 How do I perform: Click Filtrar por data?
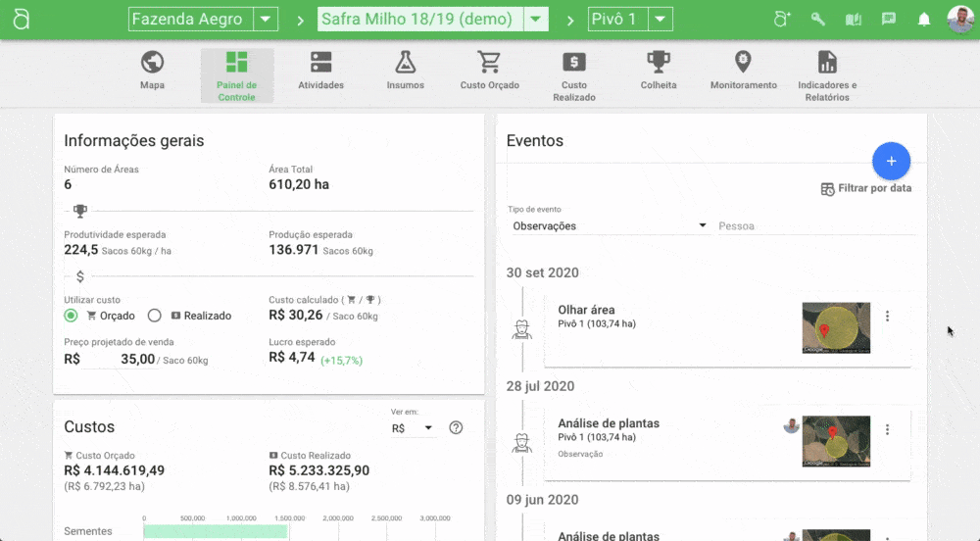(x=866, y=188)
